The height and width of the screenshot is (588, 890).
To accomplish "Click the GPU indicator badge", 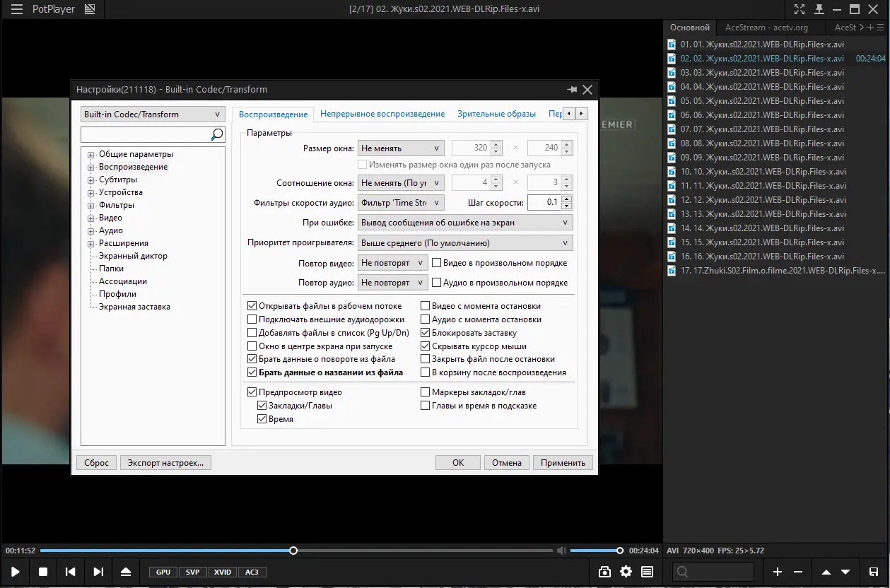I will pos(163,572).
